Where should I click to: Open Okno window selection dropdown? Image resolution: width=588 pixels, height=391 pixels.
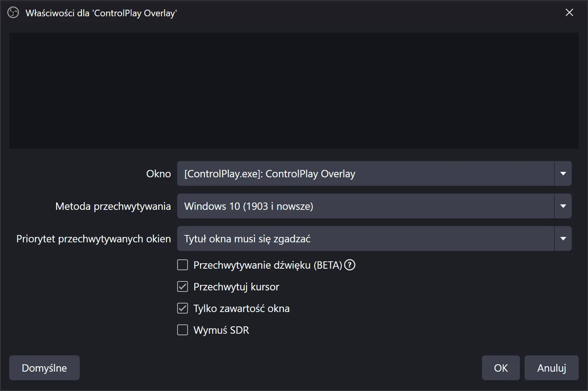(374, 174)
